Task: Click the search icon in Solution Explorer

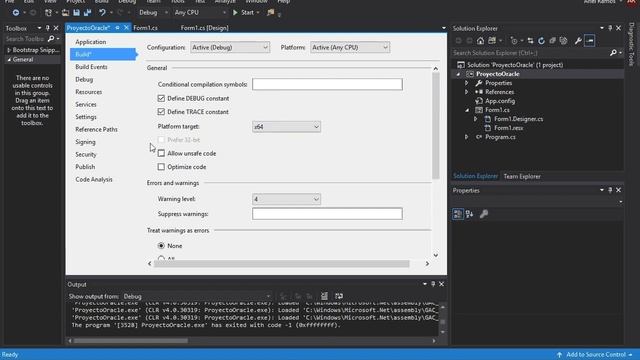Action: pyautogui.click(x=613, y=53)
